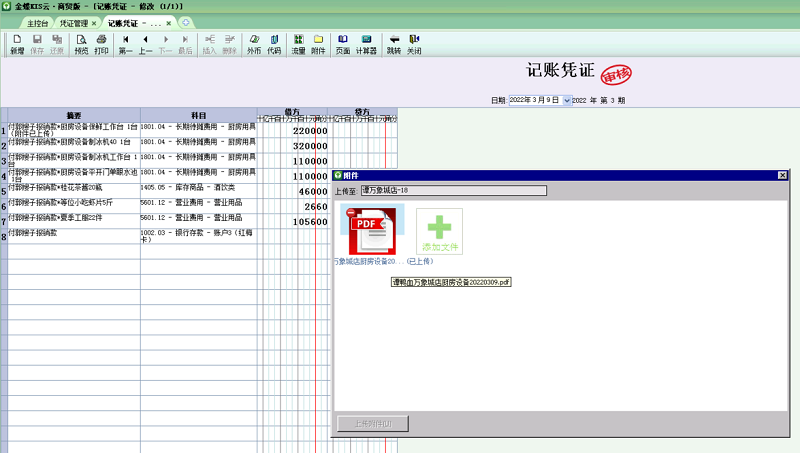Screen dimensions: 800x453
Task: Click the 添加文件 add file button
Action: tap(439, 233)
